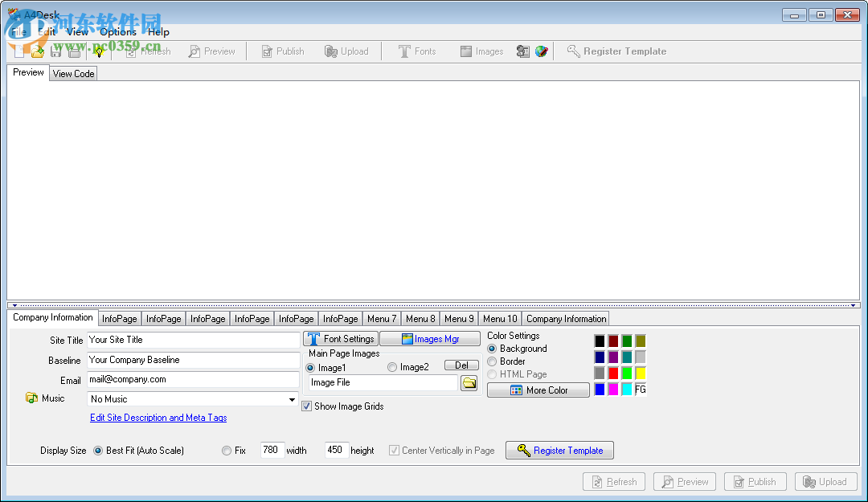Pick the teal color swatch
The width and height of the screenshot is (868, 502).
[627, 357]
